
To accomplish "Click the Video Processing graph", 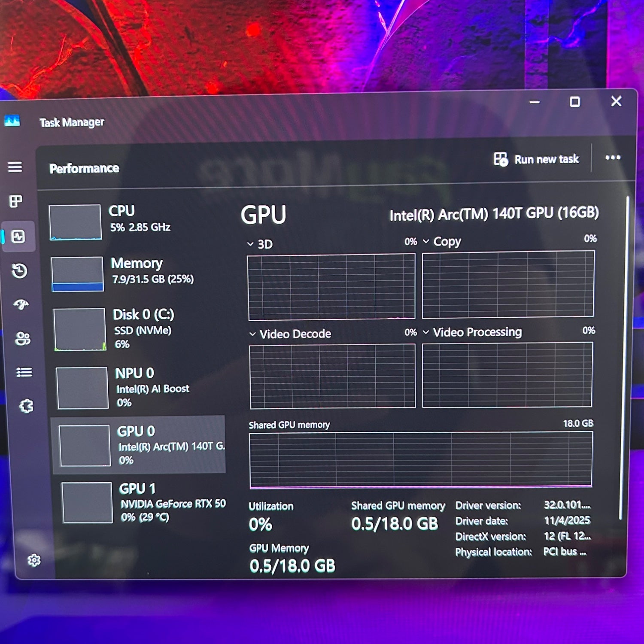I will pyautogui.click(x=507, y=375).
